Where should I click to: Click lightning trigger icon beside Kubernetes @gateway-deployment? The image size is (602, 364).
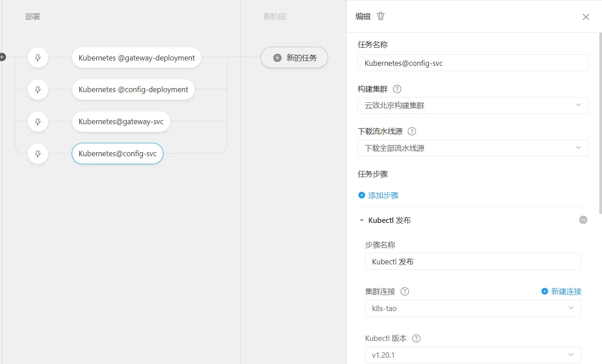(x=38, y=58)
